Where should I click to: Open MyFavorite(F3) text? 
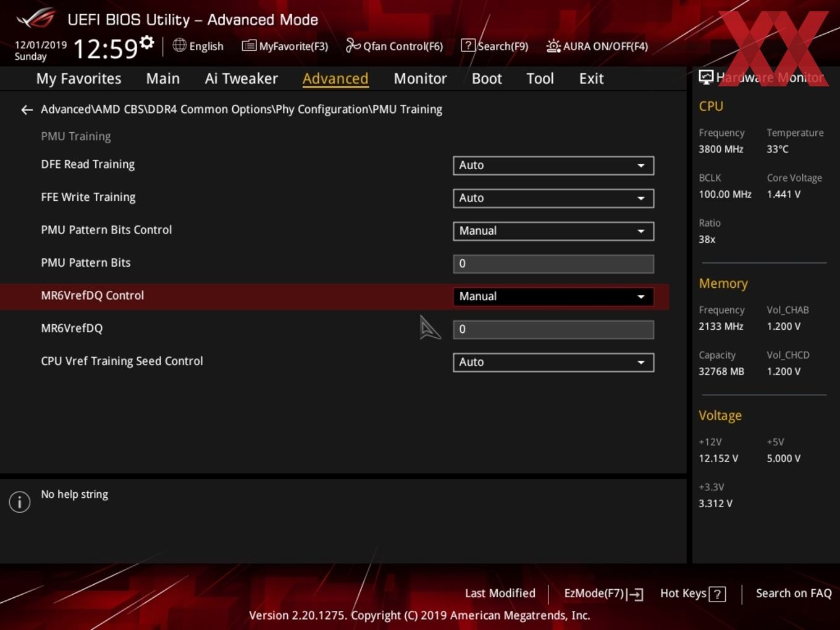tap(293, 46)
